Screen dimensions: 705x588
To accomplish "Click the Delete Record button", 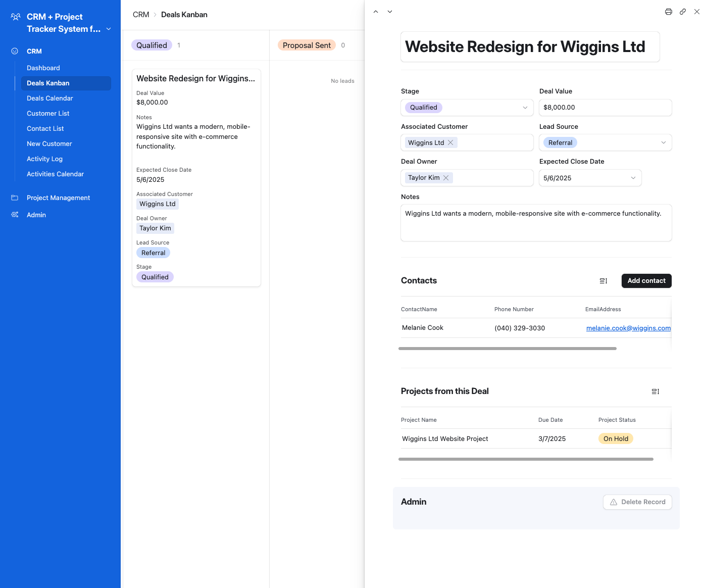I will [x=637, y=502].
